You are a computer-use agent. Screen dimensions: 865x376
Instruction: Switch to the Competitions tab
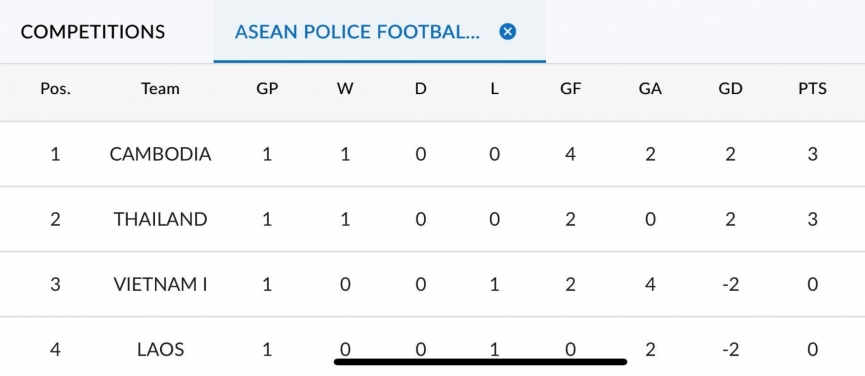point(93,31)
